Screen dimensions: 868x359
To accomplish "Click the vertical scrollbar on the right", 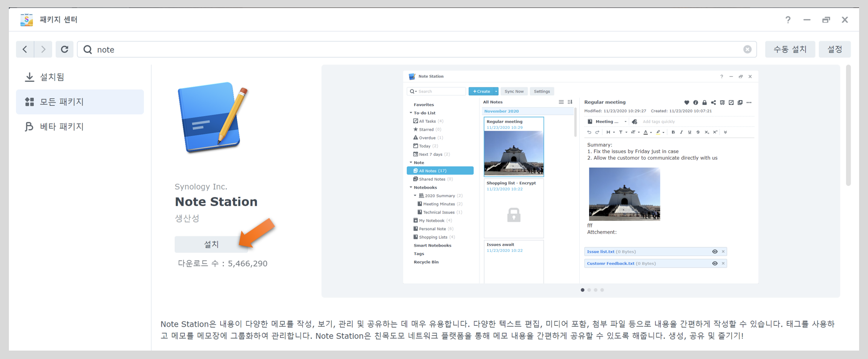I will click(x=848, y=125).
